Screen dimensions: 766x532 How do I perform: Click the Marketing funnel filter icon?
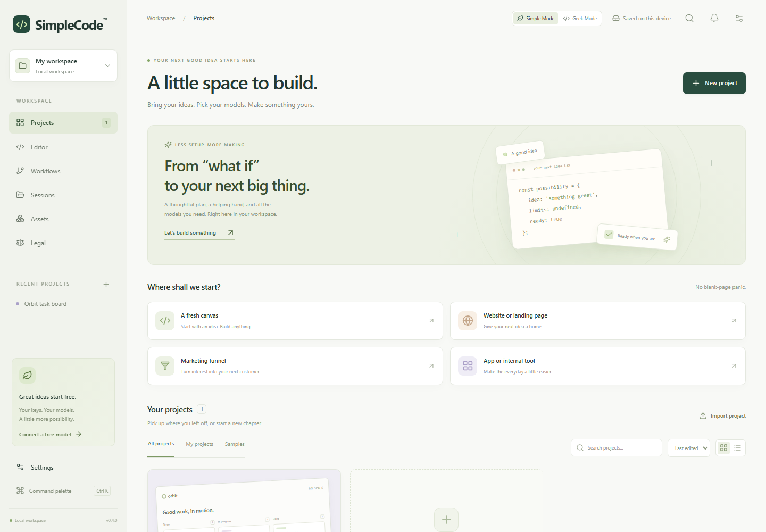point(165,366)
